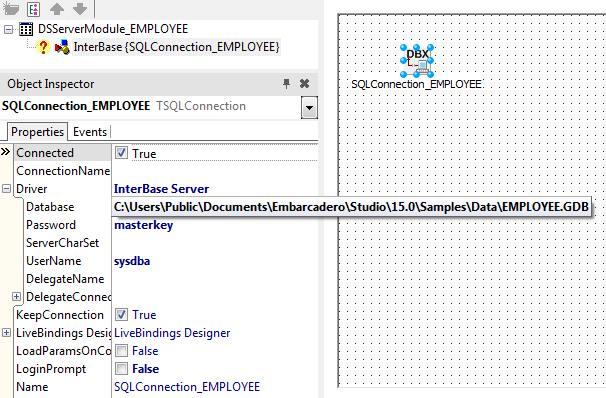Switch to the Properties tab
Image resolution: width=606 pixels, height=398 pixels.
37,132
